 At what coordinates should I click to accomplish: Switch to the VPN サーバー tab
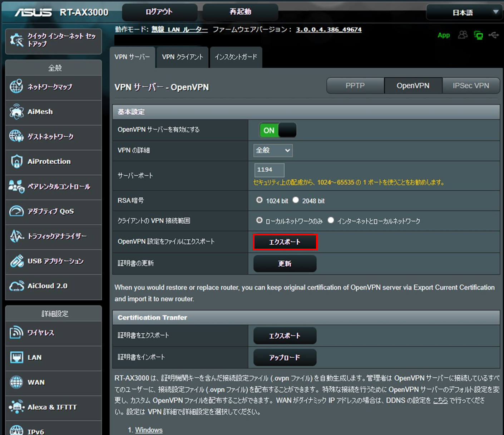(132, 57)
